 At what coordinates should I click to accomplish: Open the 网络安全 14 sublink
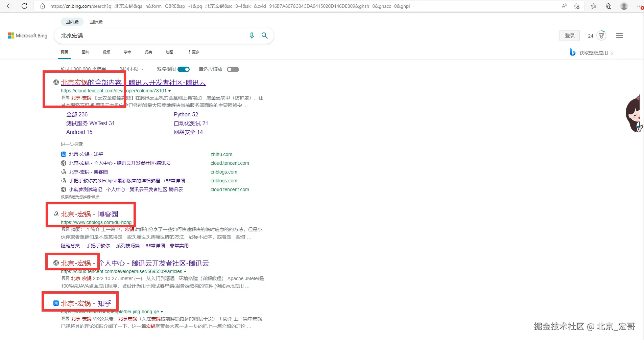[188, 132]
